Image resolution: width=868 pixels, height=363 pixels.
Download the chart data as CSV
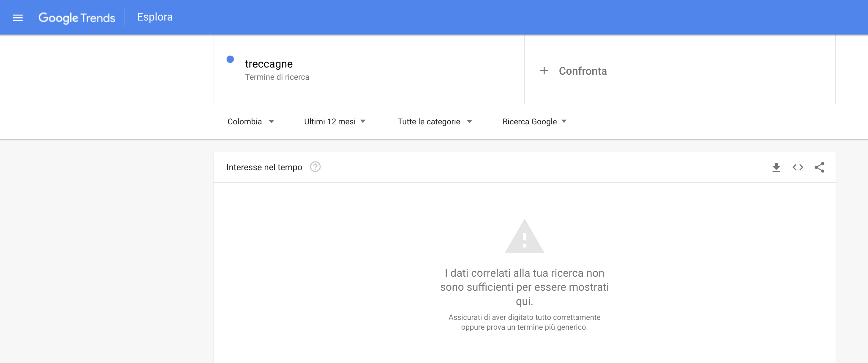point(776,167)
